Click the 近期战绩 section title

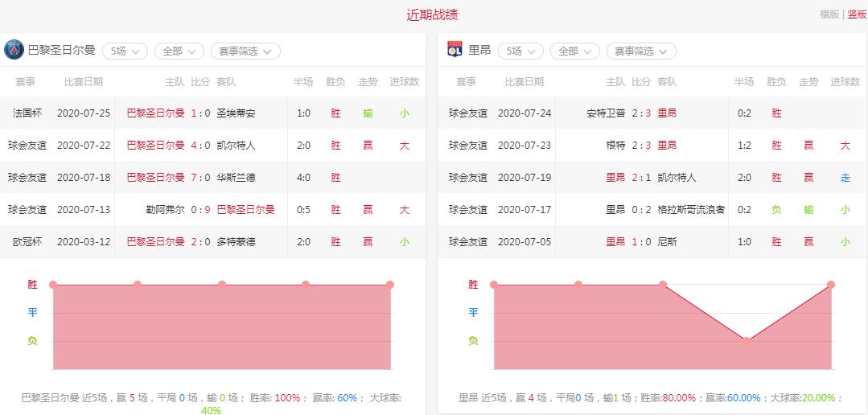point(432,15)
